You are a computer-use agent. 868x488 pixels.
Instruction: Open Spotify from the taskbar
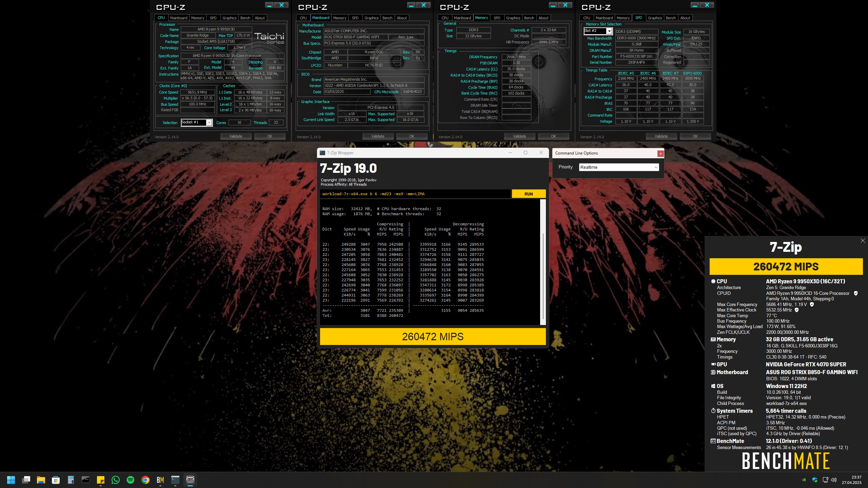tap(131, 480)
